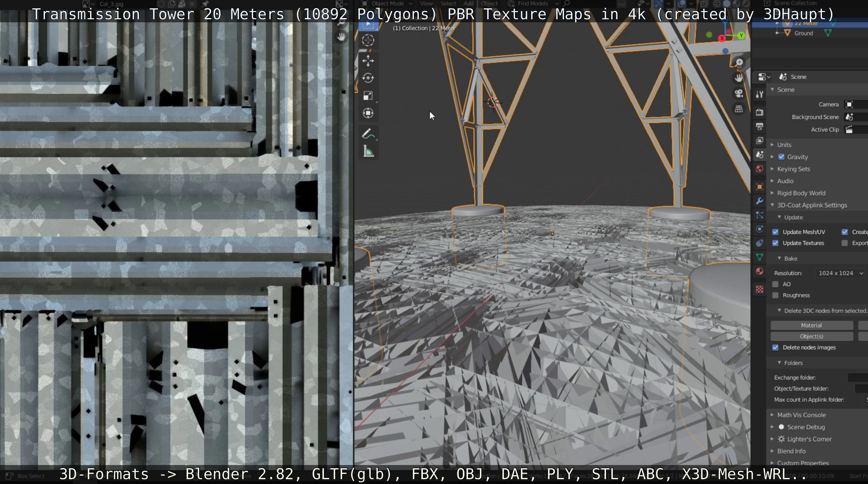Open the Render properties tab
This screenshot has height=484, width=868.
tap(760, 112)
